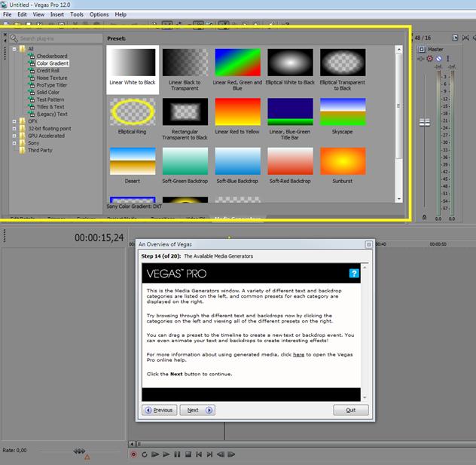Open the Insert menu
Viewport: 476px width, 465px height.
pos(57,14)
